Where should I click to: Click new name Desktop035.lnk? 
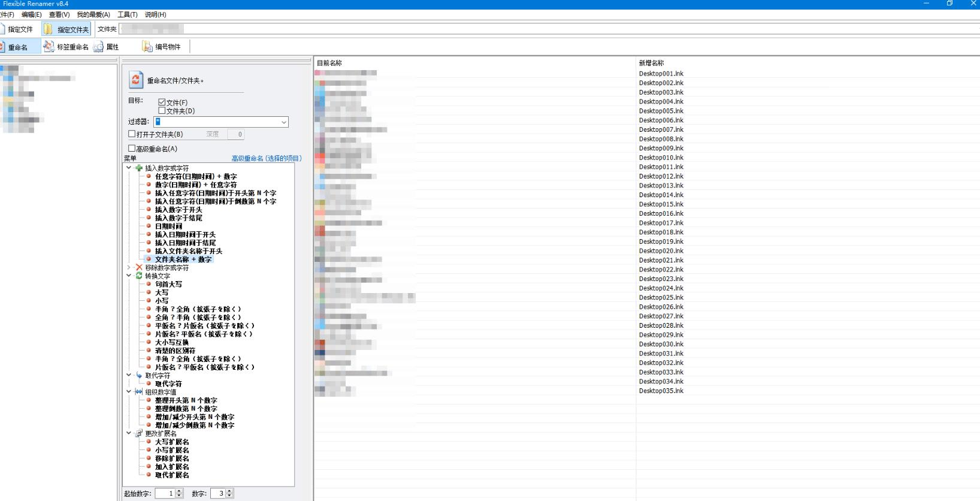(661, 391)
